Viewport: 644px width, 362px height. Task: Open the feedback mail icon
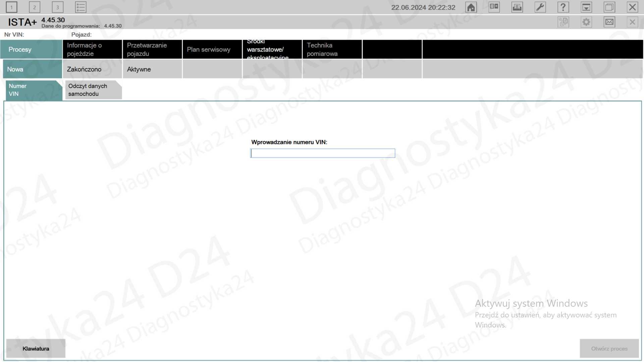pos(609,22)
